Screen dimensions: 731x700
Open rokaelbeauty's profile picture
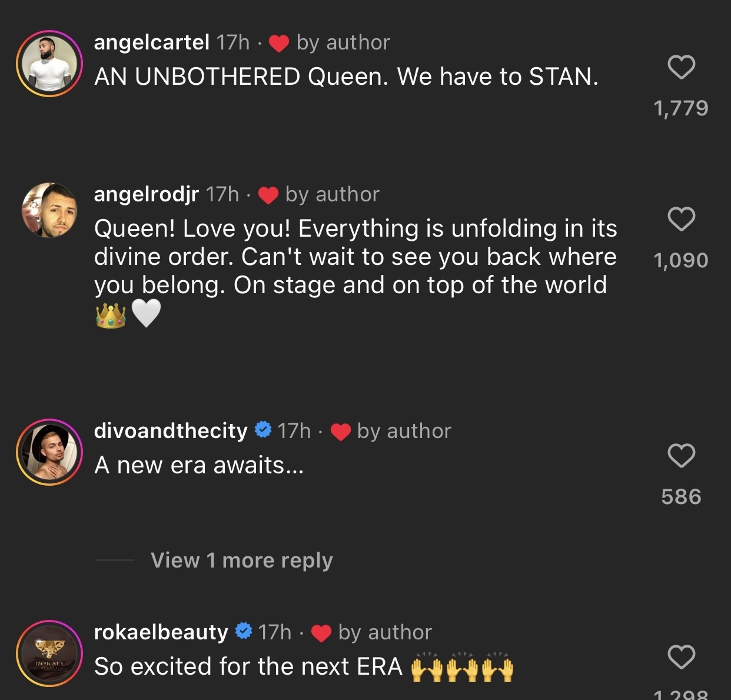click(x=49, y=653)
